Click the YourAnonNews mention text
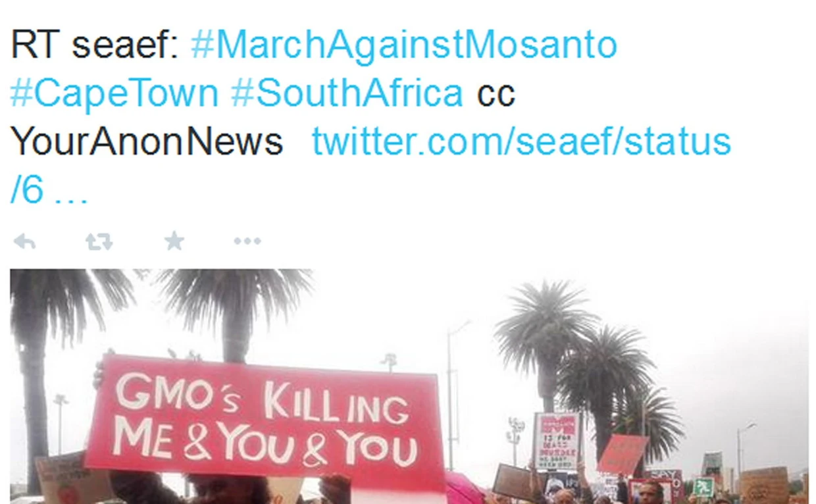Screen dimensions: 816x504 click(x=147, y=141)
